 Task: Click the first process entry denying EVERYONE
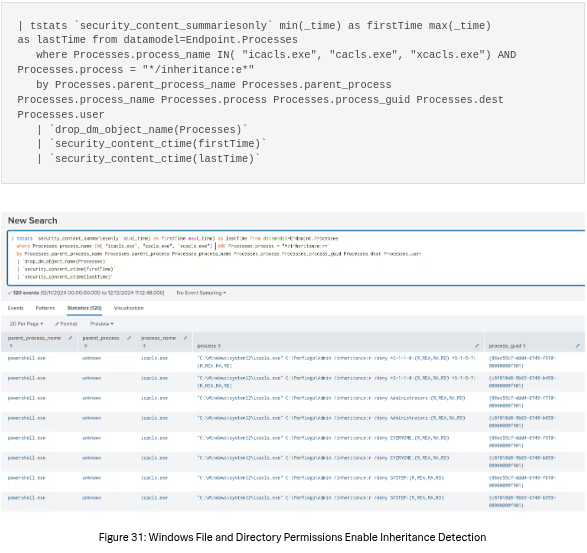click(323, 438)
